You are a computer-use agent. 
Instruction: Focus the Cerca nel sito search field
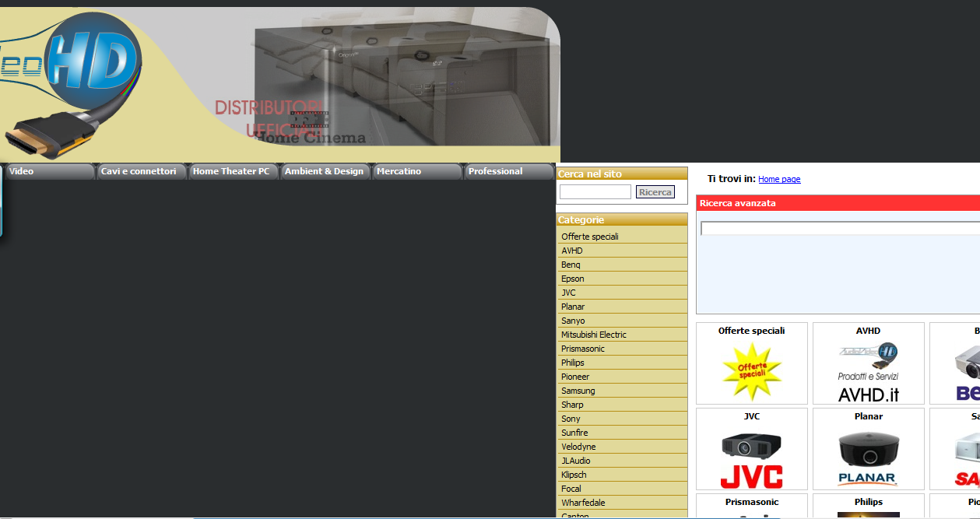coord(595,191)
